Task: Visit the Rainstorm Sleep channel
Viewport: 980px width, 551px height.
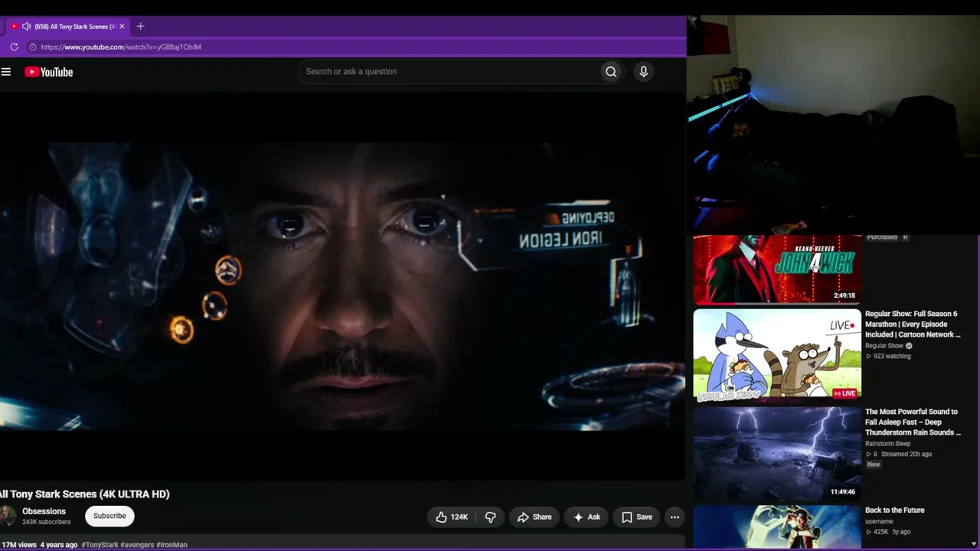Action: click(888, 444)
